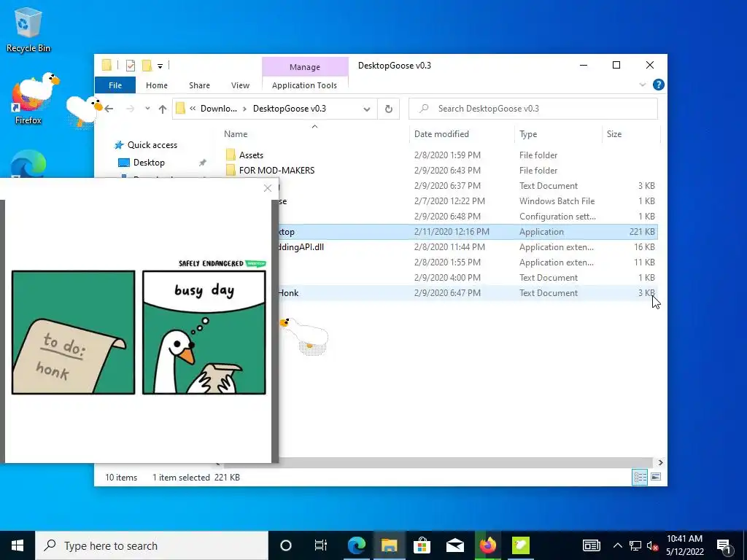Click the Explorer Back arrow
Image resolution: width=747 pixels, height=560 pixels.
pos(109,109)
